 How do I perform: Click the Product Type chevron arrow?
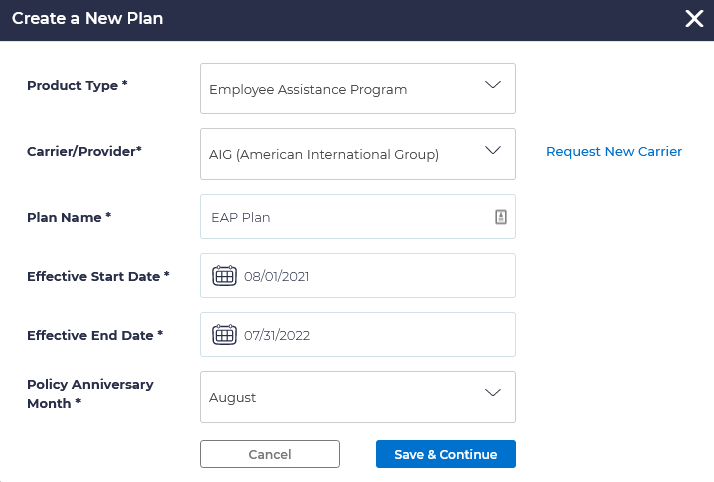coord(492,86)
